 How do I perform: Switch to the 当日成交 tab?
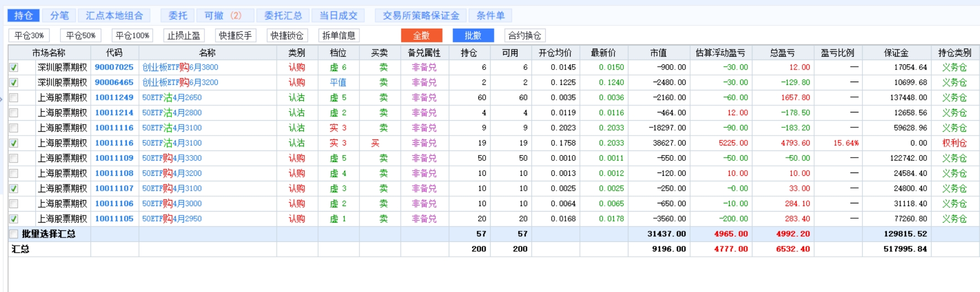pyautogui.click(x=339, y=15)
